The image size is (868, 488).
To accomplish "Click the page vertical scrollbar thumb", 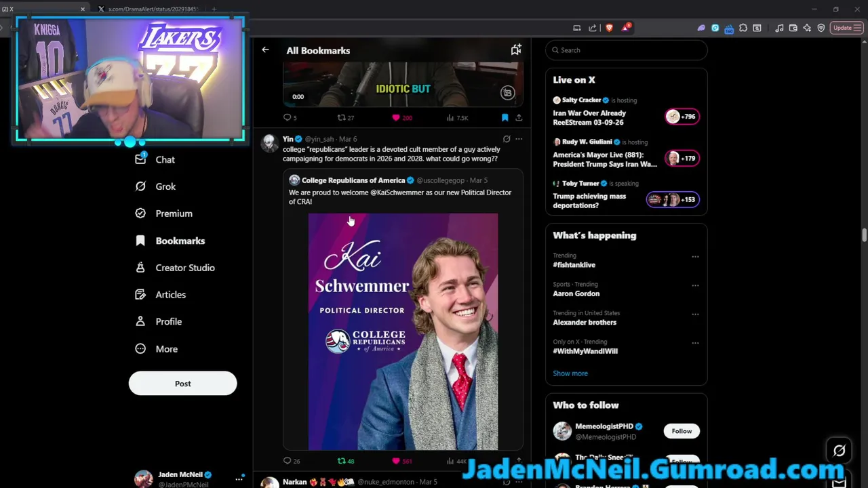I will pyautogui.click(x=864, y=235).
